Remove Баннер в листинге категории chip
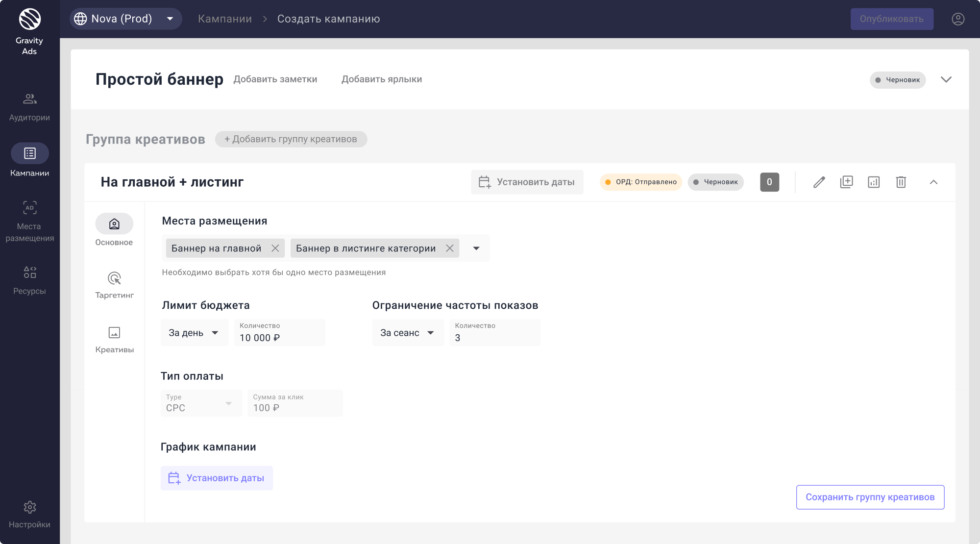 pos(450,248)
